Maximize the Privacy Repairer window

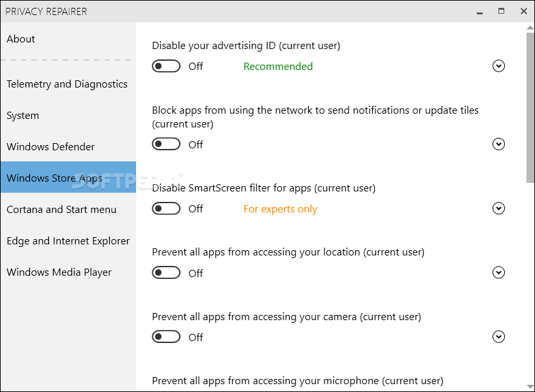(501, 11)
